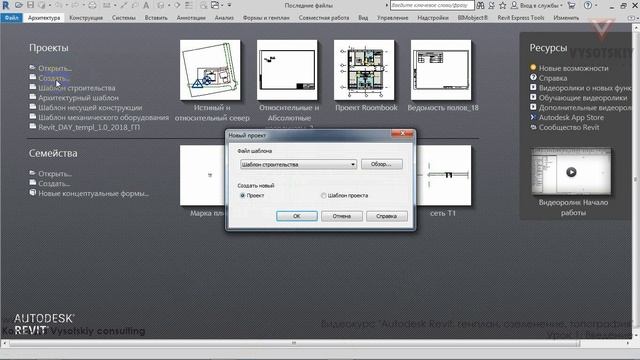The width and height of the screenshot is (640, 360).
Task: Click the icon beside Новые концептуальные формы
Action: coord(33,193)
